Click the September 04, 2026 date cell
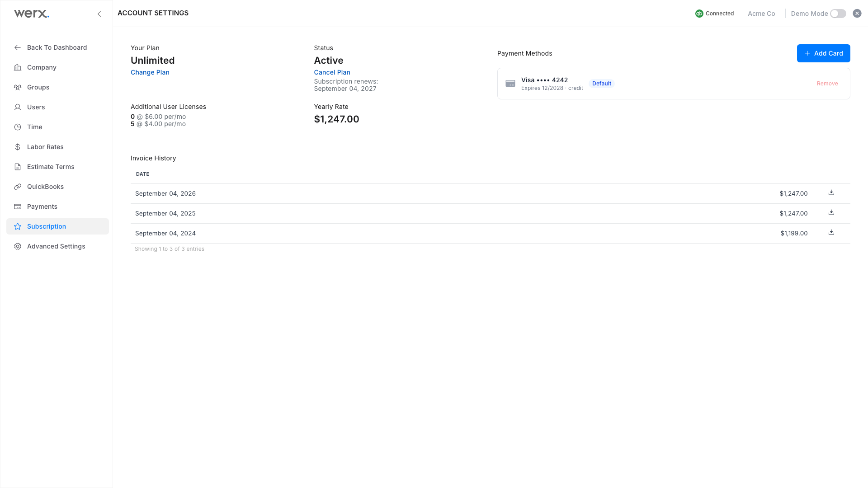Screen dimensions: 868x488 [x=165, y=193]
